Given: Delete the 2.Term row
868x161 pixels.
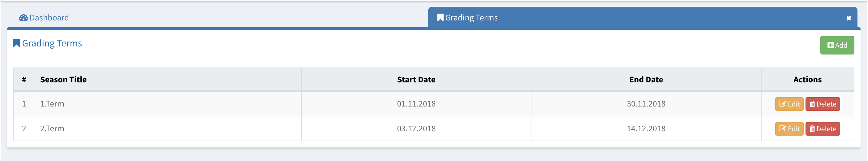Looking at the screenshot, I should pyautogui.click(x=823, y=129).
